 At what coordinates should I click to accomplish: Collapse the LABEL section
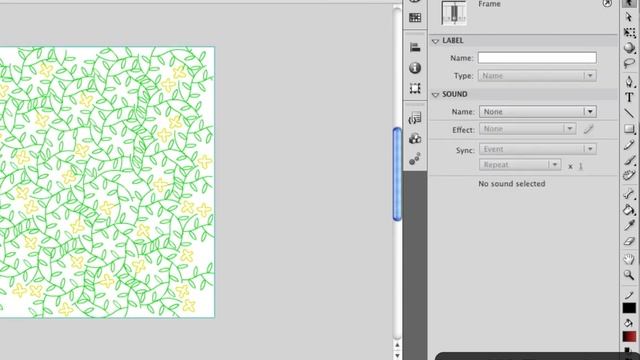(435, 41)
